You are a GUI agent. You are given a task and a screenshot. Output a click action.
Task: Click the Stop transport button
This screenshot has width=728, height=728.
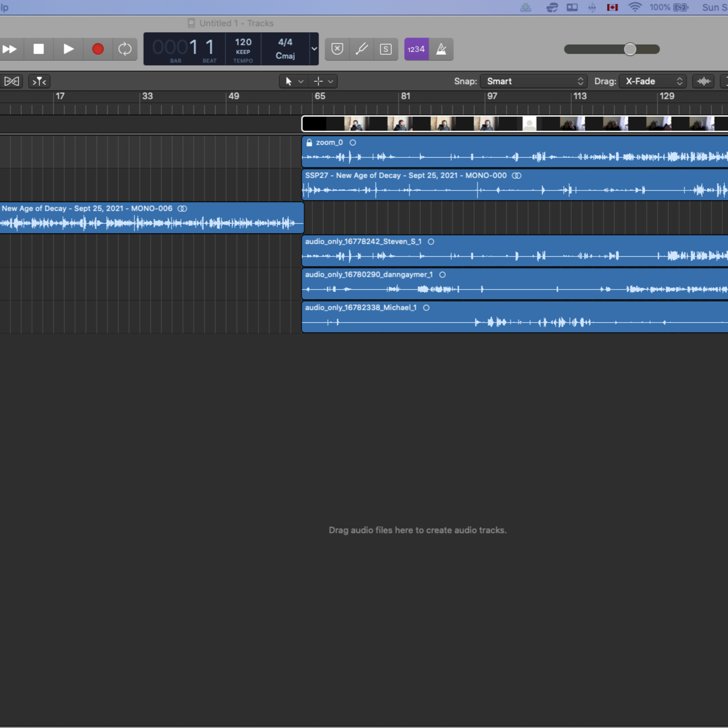point(38,49)
